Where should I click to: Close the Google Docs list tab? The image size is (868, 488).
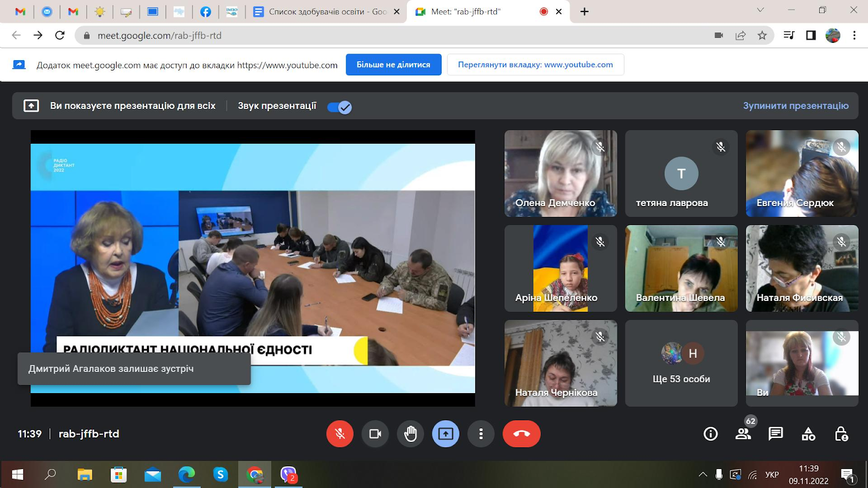tap(397, 11)
